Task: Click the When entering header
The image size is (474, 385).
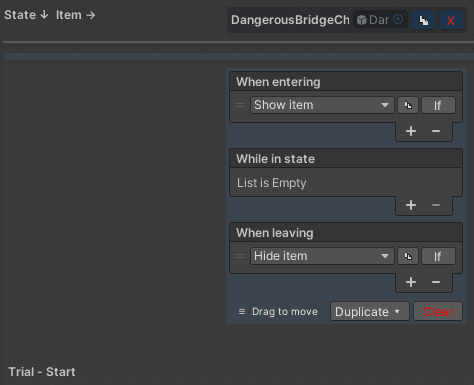Action: click(346, 82)
